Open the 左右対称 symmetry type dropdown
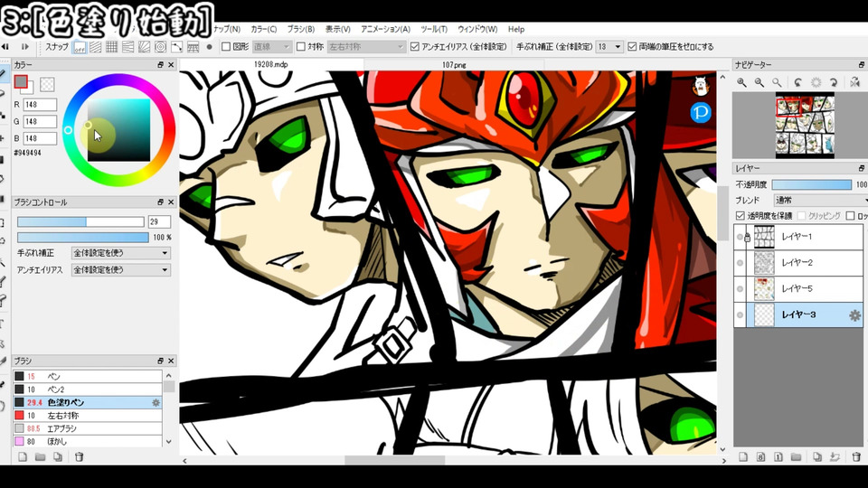 point(366,47)
